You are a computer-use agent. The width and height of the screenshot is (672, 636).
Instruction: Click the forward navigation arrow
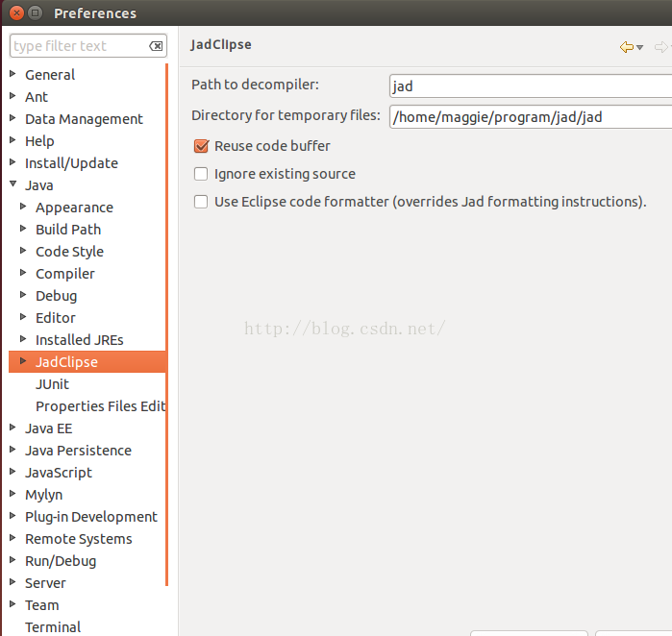coord(661,47)
